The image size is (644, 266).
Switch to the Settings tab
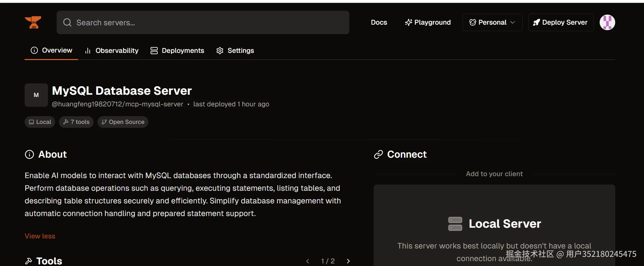point(235,51)
